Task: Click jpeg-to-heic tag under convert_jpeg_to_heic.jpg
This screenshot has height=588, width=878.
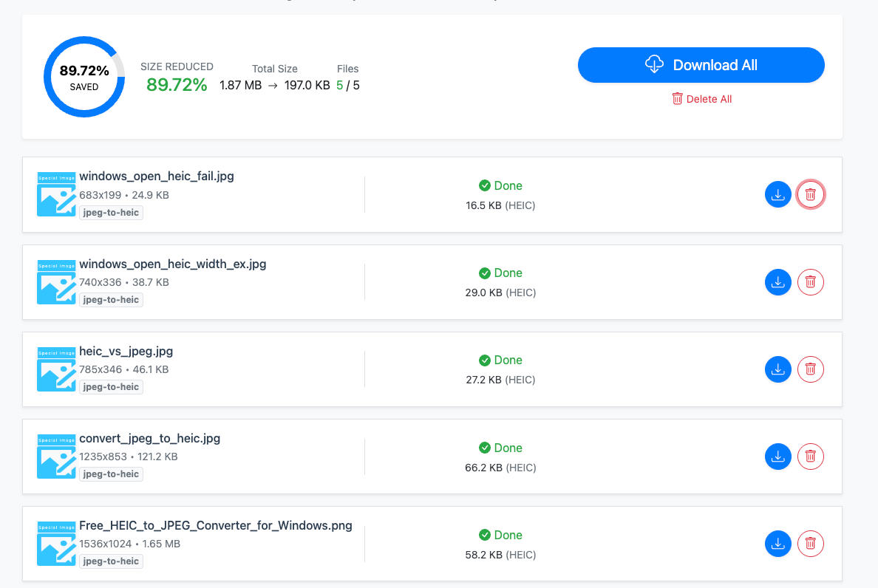Action: pyautogui.click(x=111, y=474)
